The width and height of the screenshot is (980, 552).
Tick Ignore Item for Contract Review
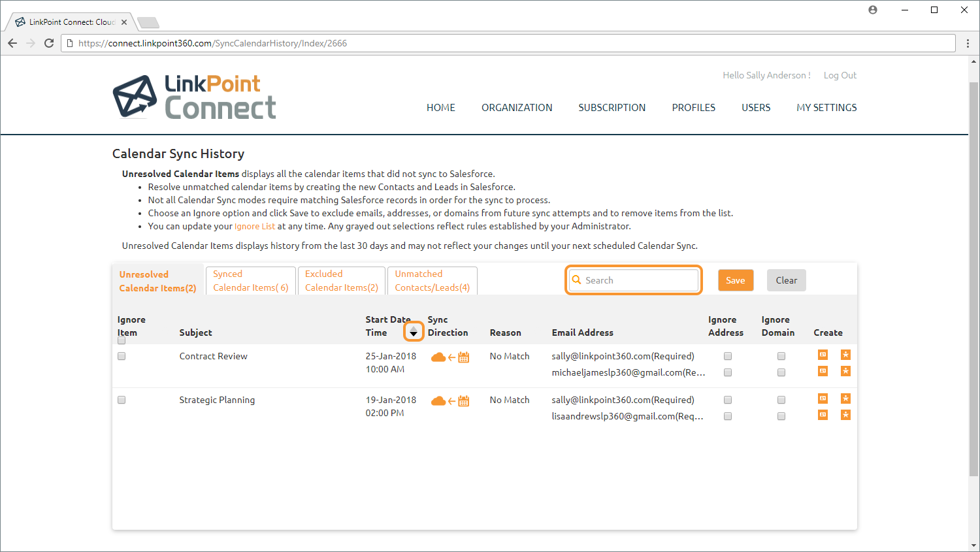(x=122, y=356)
